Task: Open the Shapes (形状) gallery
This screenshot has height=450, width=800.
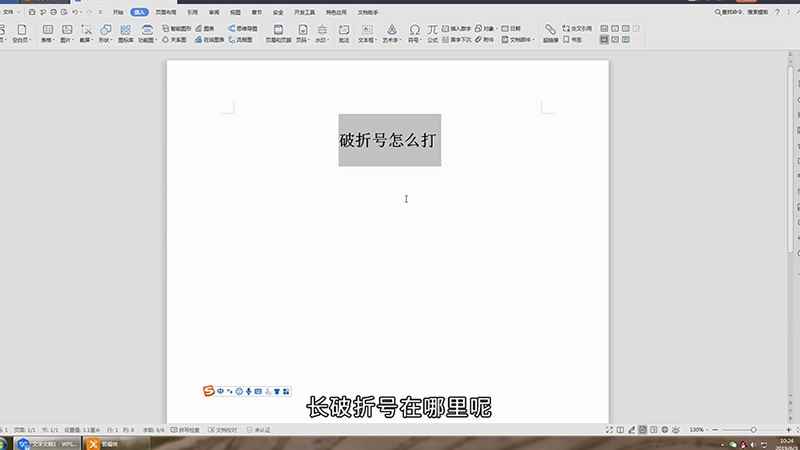Action: [x=105, y=30]
